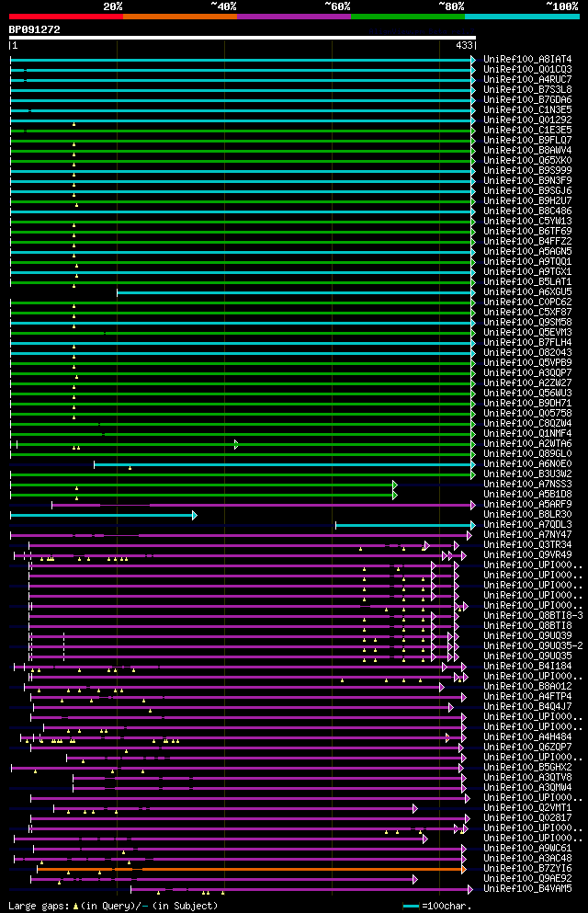This screenshot has width=588, height=913.
Task: Click the cyan alignment bar for A7QDL3
Action: tap(405, 525)
